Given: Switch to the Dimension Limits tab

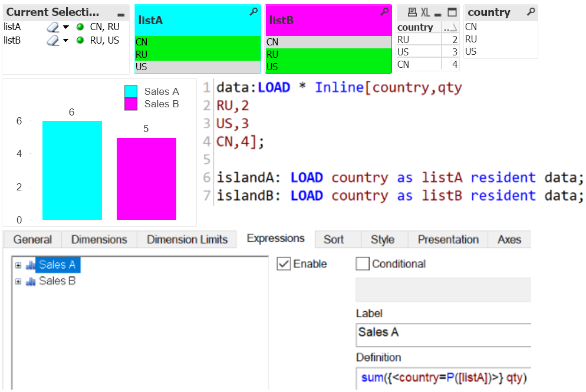Looking at the screenshot, I should click(x=187, y=239).
